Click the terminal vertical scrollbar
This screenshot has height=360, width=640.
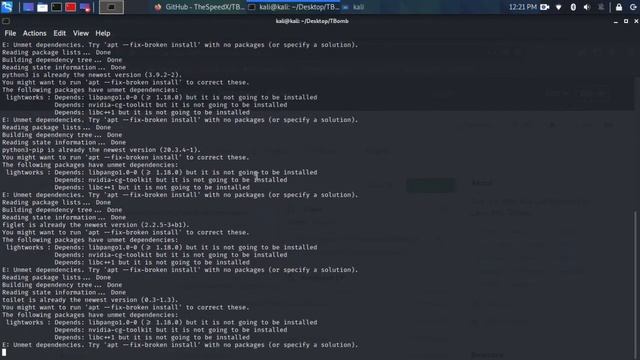point(636,285)
